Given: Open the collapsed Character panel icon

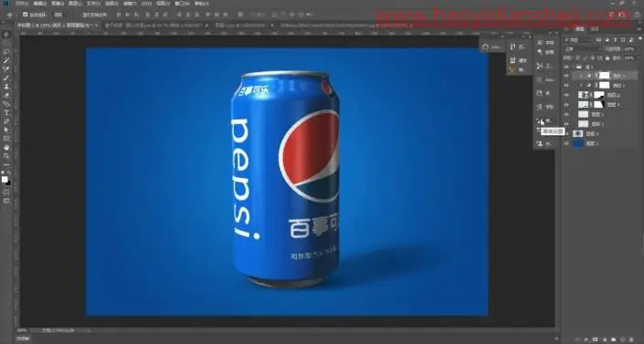Looking at the screenshot, I should click(x=541, y=42).
